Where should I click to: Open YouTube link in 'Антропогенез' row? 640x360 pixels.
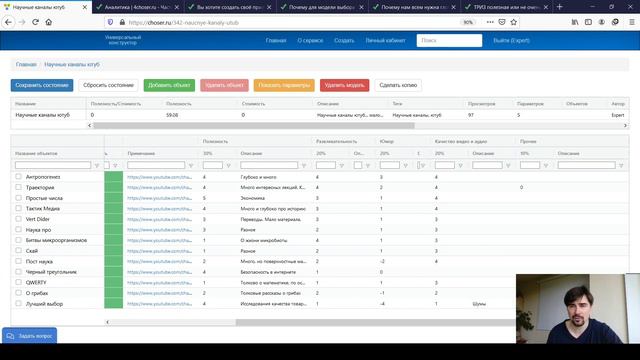[159, 177]
